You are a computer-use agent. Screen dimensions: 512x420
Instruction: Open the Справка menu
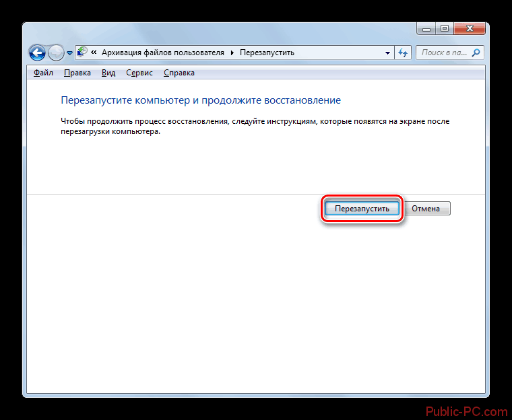click(x=179, y=73)
